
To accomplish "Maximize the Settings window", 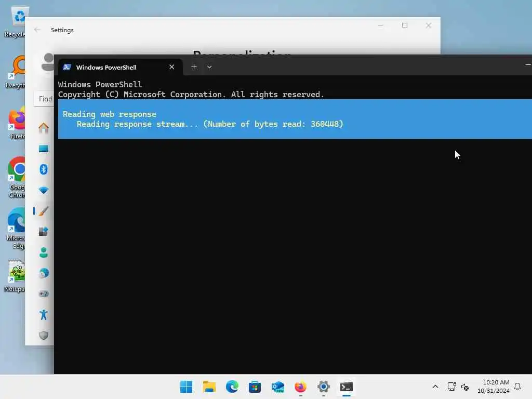I will tap(404, 25).
